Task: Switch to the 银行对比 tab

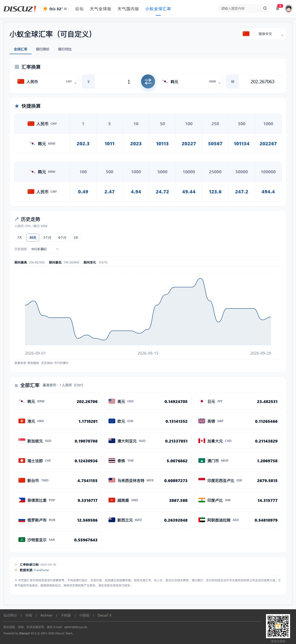Action: (65, 49)
